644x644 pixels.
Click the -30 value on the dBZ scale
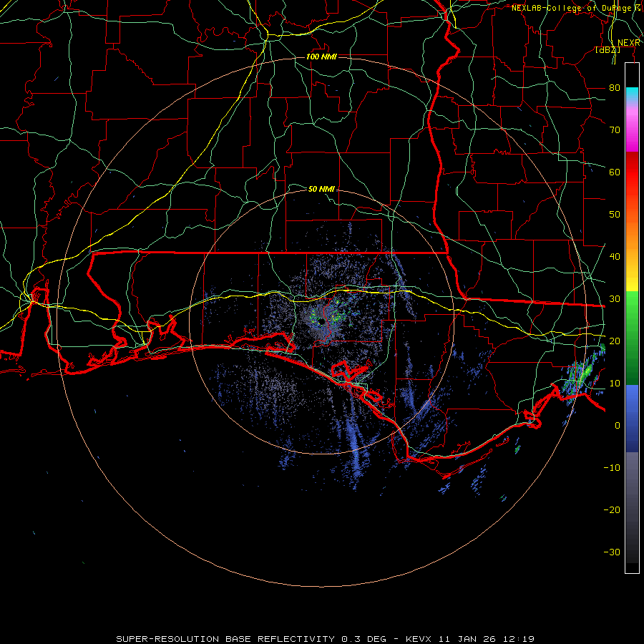(x=612, y=552)
